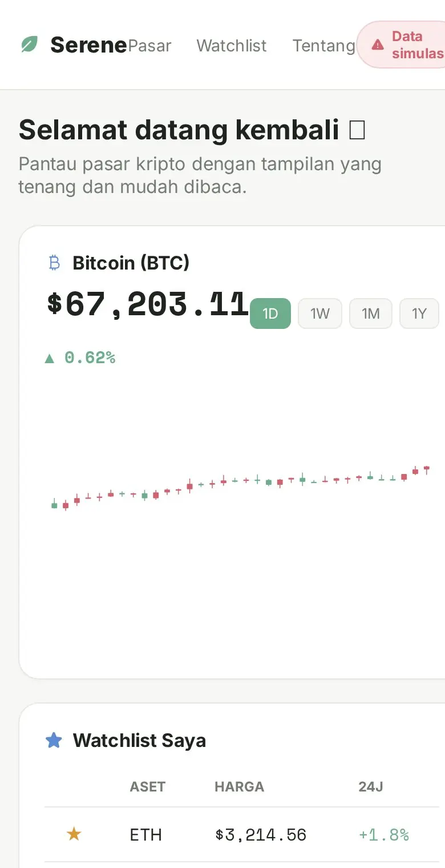
Task: Click the blue star beside Watchlist Saya
Action: click(x=54, y=741)
